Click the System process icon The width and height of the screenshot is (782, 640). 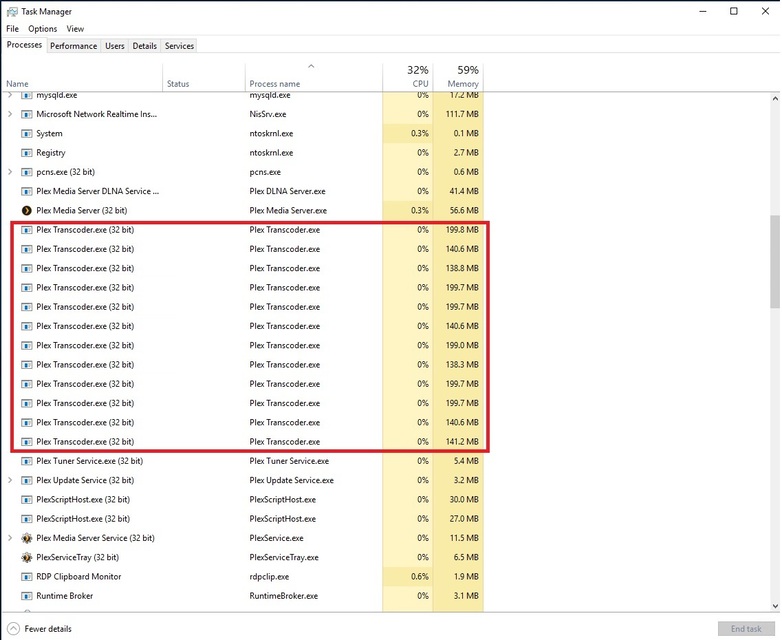point(26,134)
